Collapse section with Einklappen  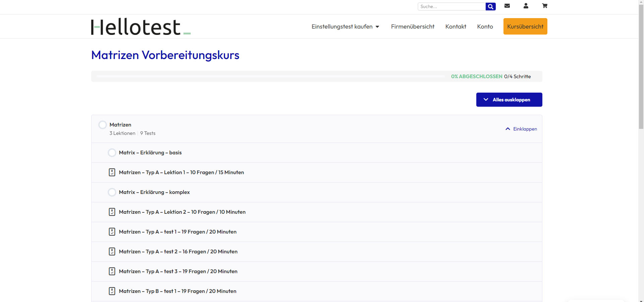click(521, 129)
